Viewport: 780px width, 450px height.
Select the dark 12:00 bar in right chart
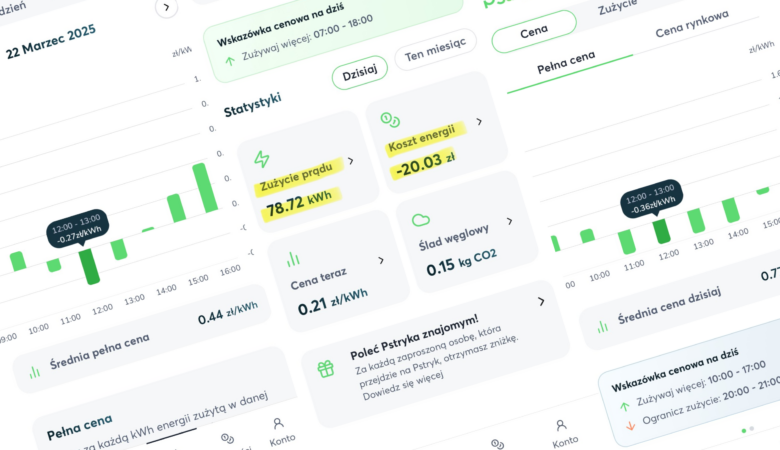pos(662,231)
